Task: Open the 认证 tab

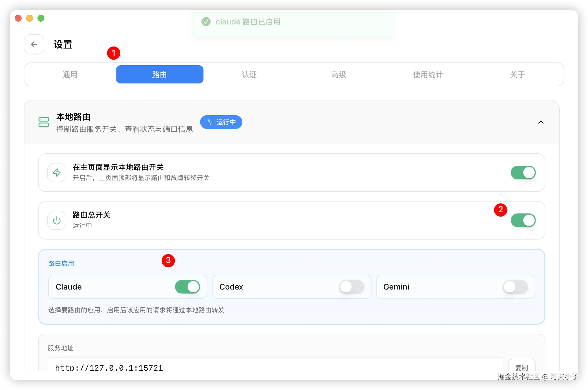Action: click(249, 74)
